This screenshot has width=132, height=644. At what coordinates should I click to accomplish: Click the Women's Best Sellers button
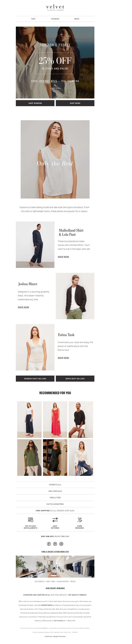(35, 378)
